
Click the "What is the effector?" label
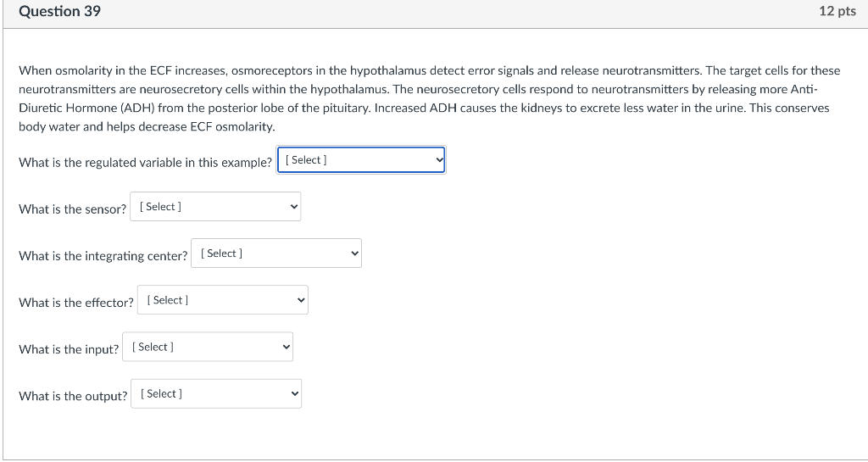(x=75, y=302)
